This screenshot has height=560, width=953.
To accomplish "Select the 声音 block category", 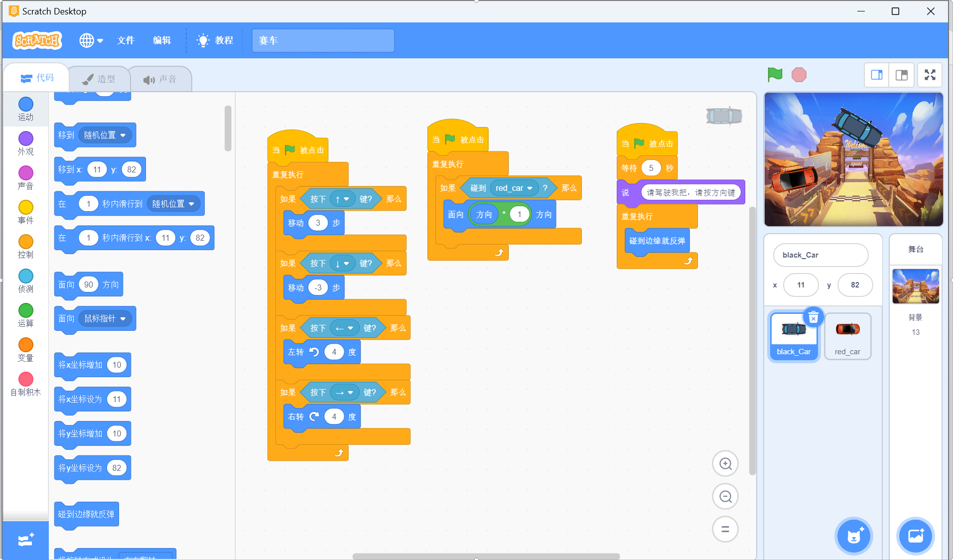I will [x=26, y=178].
